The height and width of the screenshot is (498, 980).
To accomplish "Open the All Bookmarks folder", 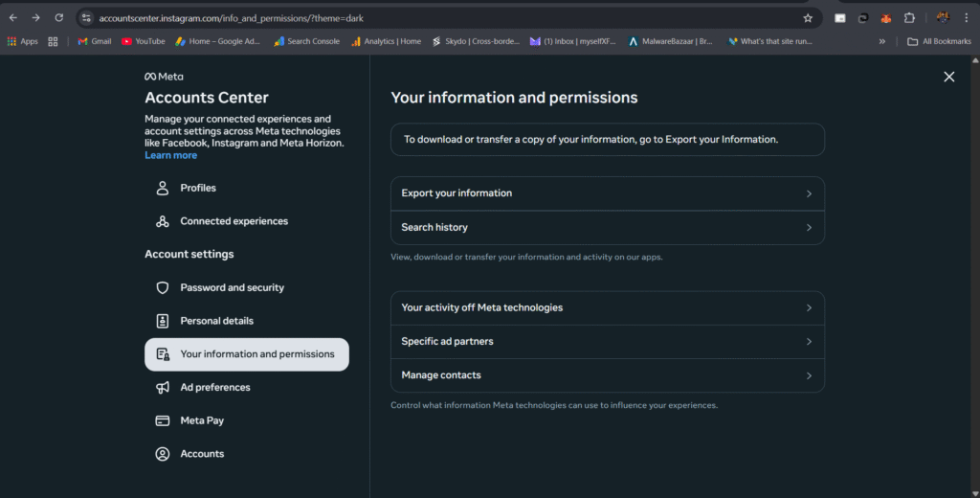I will (x=939, y=41).
